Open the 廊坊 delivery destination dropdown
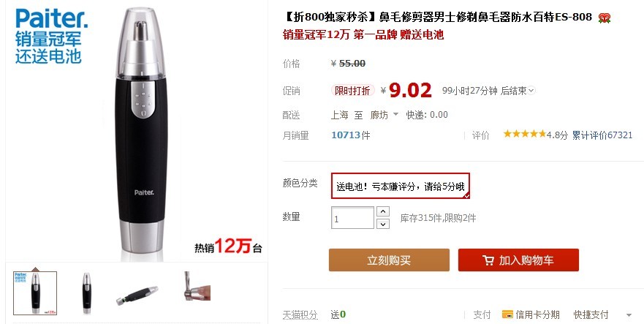644x324 pixels. [384, 115]
